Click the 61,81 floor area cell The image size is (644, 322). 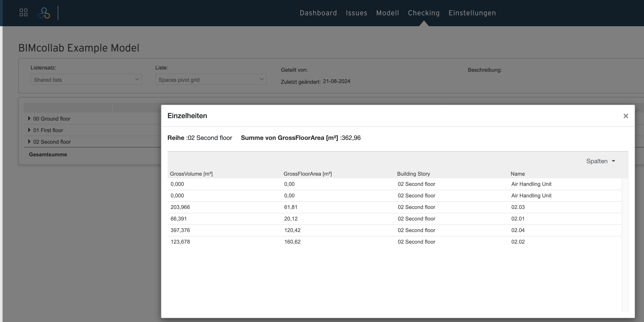click(x=290, y=207)
